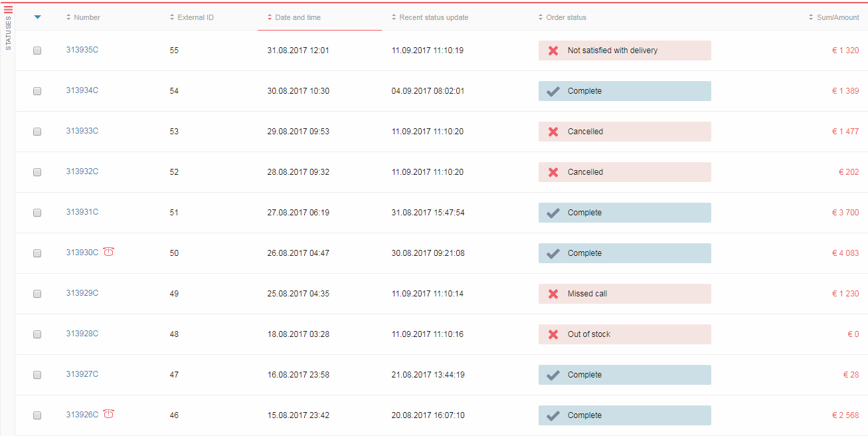Expand the vertical Statuses side panel
Image resolution: width=868 pixels, height=436 pixels.
coord(8,33)
